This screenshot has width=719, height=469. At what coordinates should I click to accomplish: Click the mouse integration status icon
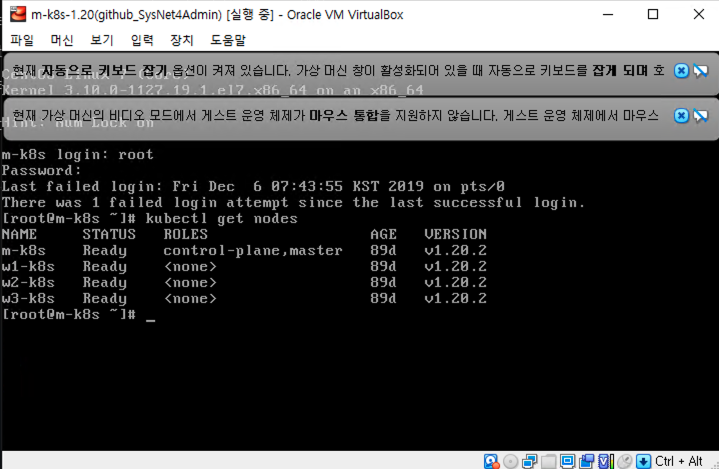click(624, 461)
